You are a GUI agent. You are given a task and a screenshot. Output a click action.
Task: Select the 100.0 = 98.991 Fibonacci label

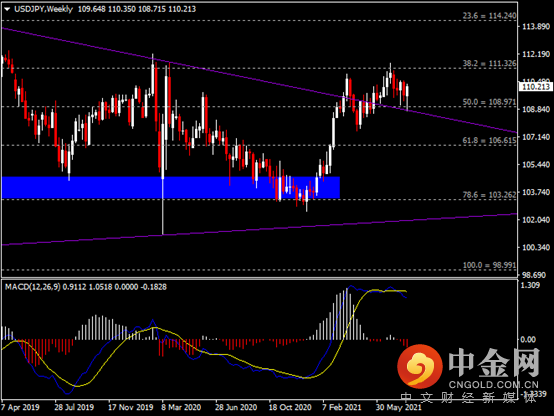[x=489, y=265]
